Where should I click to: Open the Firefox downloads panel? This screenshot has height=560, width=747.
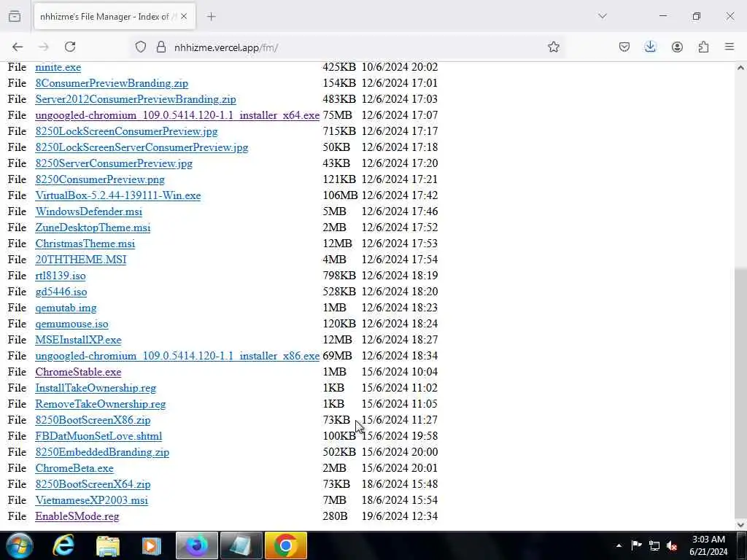[x=650, y=47]
